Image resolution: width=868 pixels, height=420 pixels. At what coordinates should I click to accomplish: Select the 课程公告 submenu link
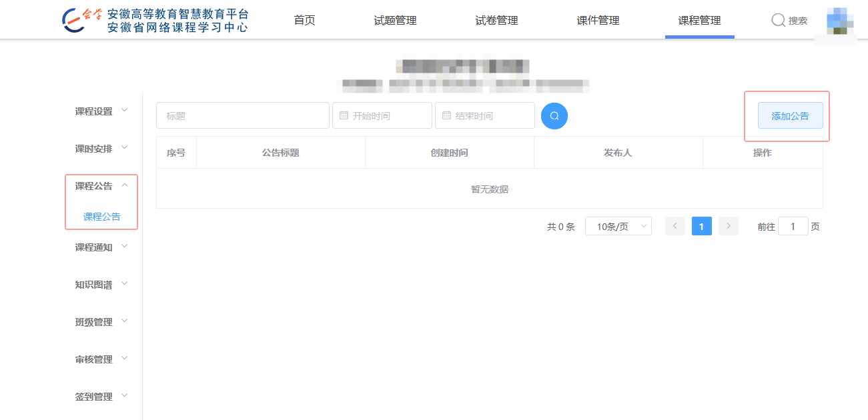click(x=101, y=217)
